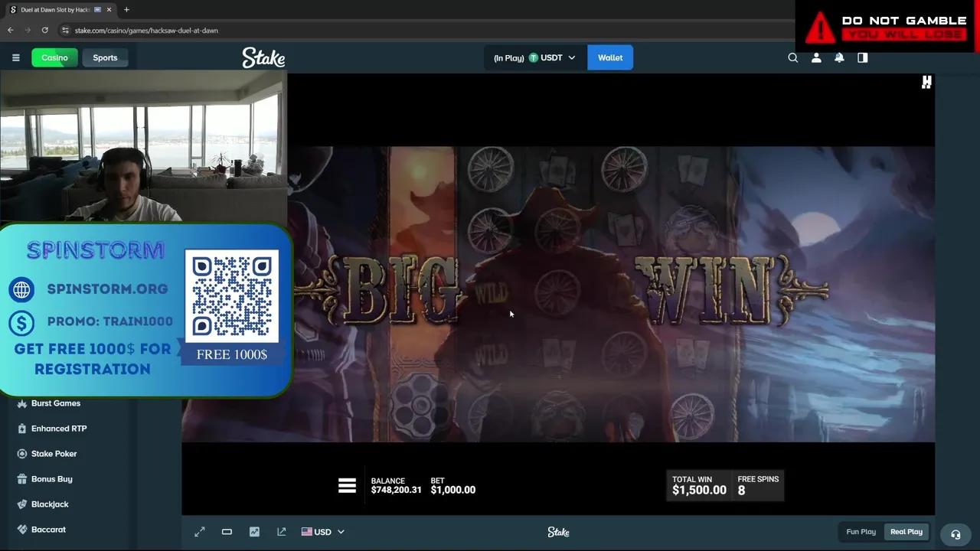Click the Stake logo below the game
Image resolution: width=980 pixels, height=551 pixels.
[558, 532]
